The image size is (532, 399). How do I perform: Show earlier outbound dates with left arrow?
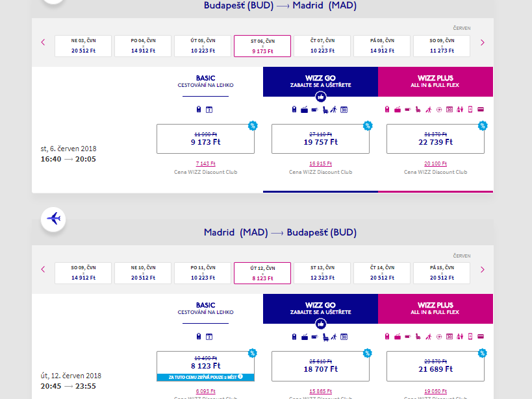pos(44,43)
